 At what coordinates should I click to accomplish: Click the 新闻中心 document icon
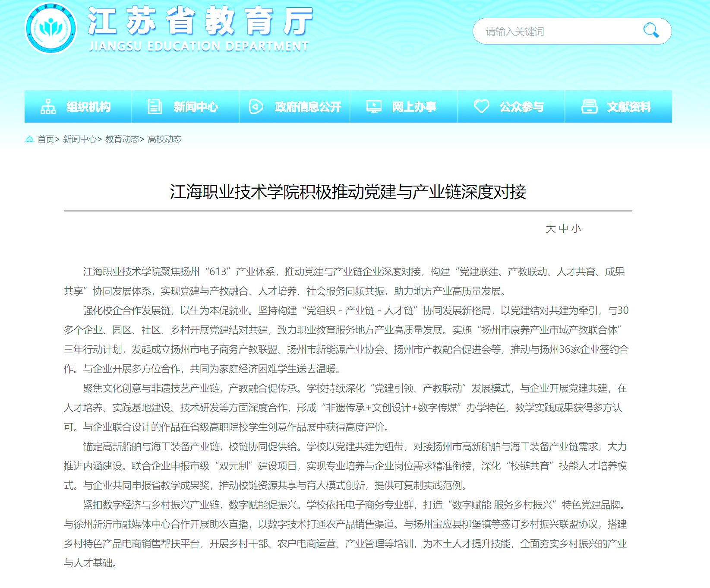coord(155,107)
